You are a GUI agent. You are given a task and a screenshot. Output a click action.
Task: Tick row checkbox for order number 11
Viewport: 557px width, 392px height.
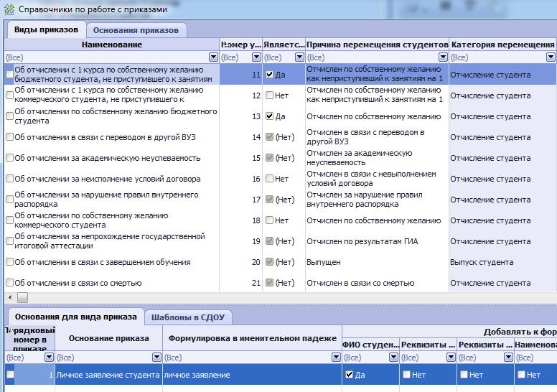[9, 74]
